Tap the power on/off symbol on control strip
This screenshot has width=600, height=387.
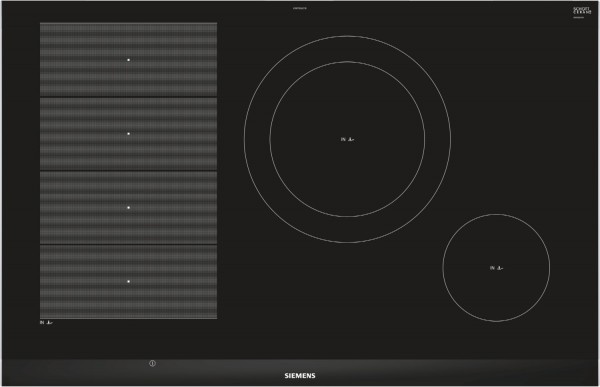click(x=152, y=363)
